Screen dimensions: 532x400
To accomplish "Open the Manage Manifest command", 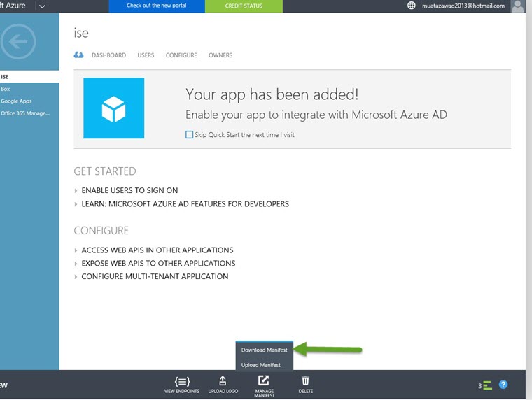I will click(264, 386).
